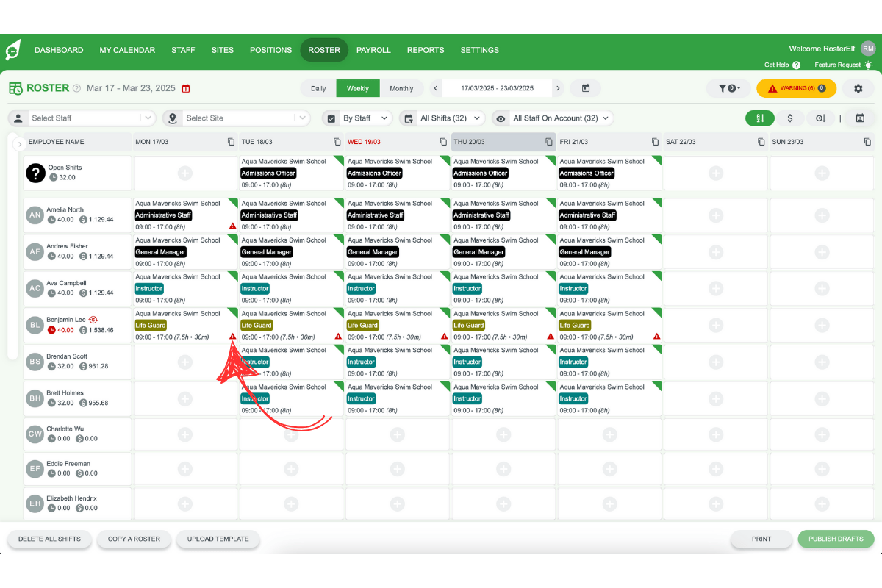Open the date picker calendar icon
The image size is (882, 588).
(586, 88)
